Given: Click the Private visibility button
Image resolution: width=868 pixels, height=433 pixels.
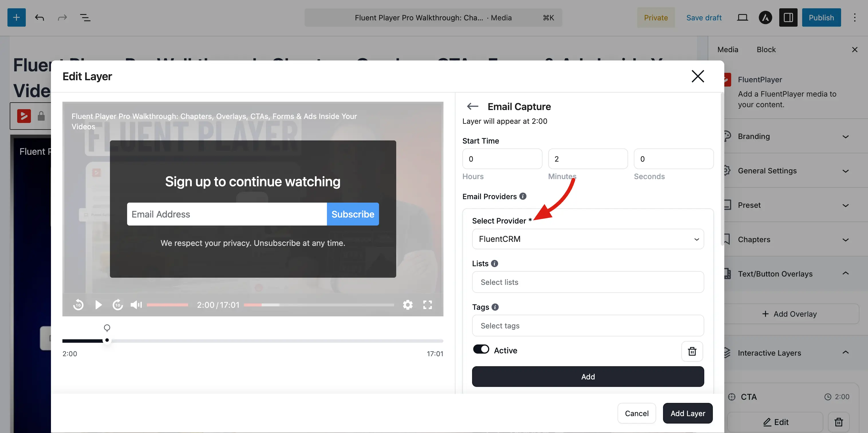Looking at the screenshot, I should point(655,17).
